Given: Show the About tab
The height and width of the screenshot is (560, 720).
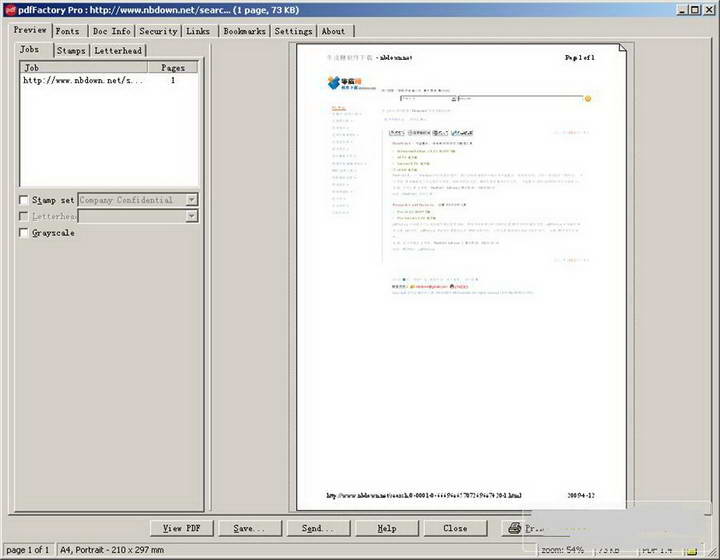Looking at the screenshot, I should [x=333, y=31].
